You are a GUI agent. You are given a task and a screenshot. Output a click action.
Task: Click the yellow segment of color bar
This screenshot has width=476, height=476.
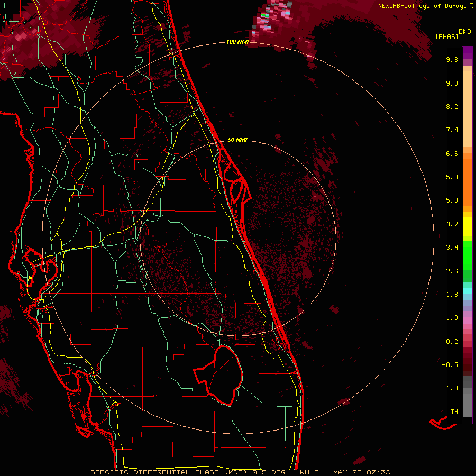[467, 226]
